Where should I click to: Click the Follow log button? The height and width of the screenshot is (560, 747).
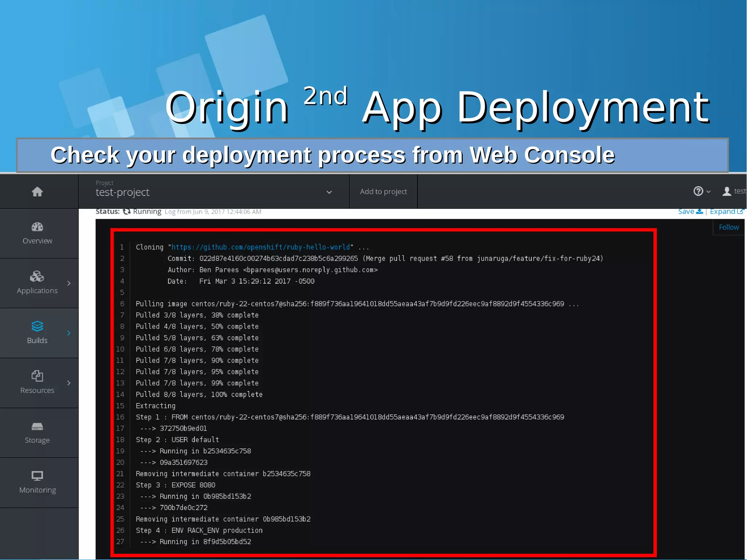pos(728,227)
